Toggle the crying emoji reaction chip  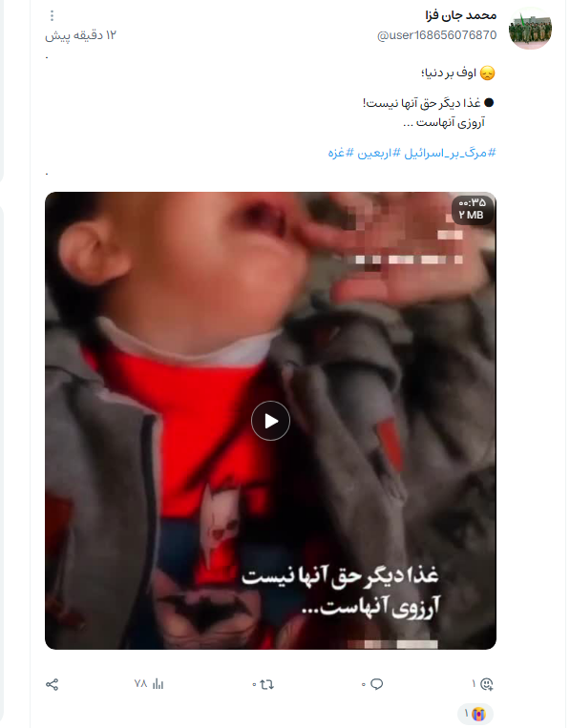tap(475, 714)
